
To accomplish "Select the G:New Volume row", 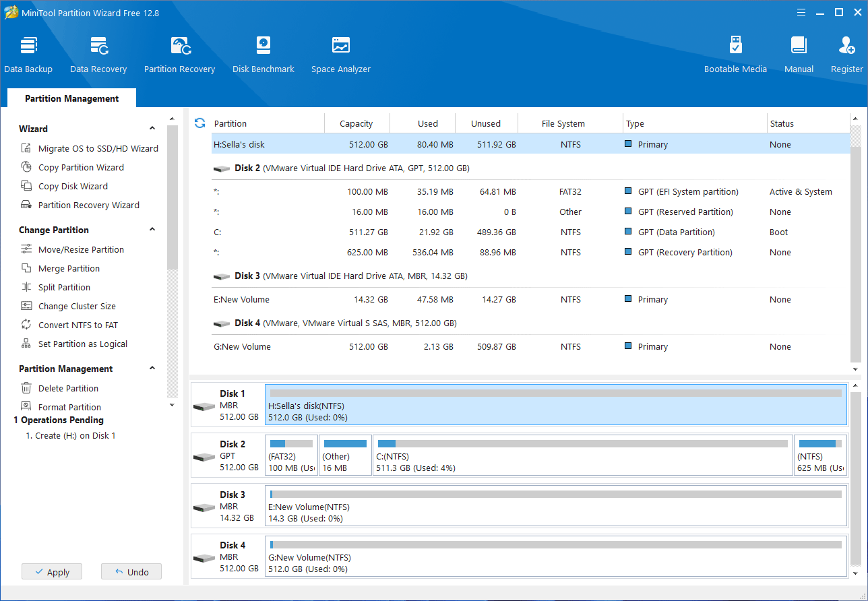I will [530, 346].
